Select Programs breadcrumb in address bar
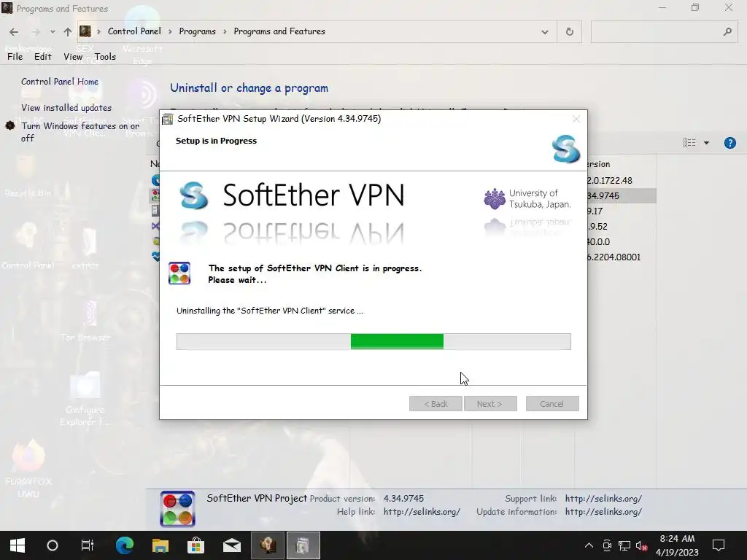 coord(197,31)
